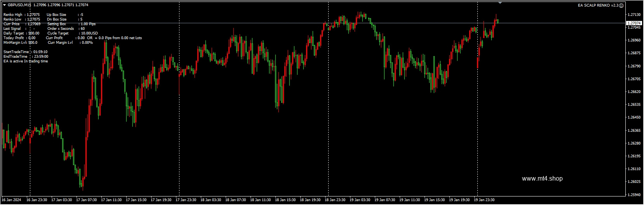Click the 16 Jan 23:30 time axis label
644x205 pixels.
point(37,200)
